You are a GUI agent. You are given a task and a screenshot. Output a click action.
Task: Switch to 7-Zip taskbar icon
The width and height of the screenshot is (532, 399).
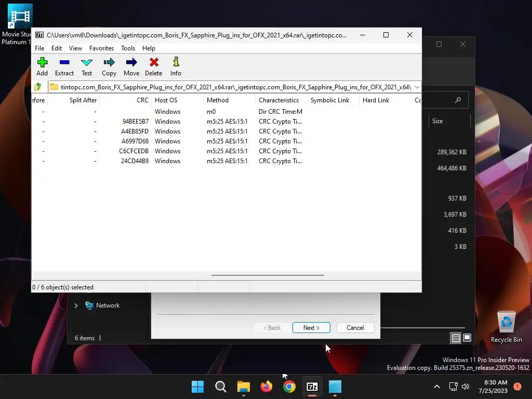(x=312, y=387)
